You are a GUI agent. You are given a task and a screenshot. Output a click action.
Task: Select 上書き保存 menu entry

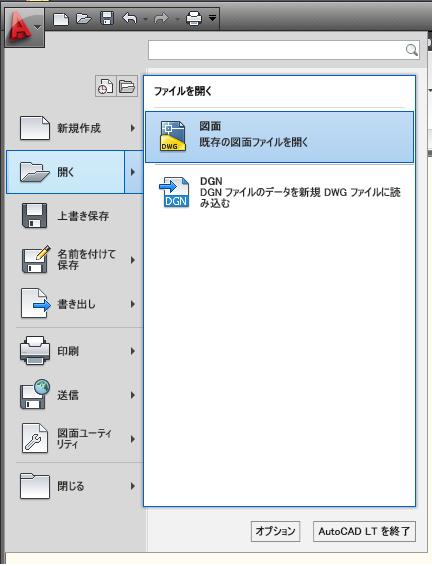point(75,216)
